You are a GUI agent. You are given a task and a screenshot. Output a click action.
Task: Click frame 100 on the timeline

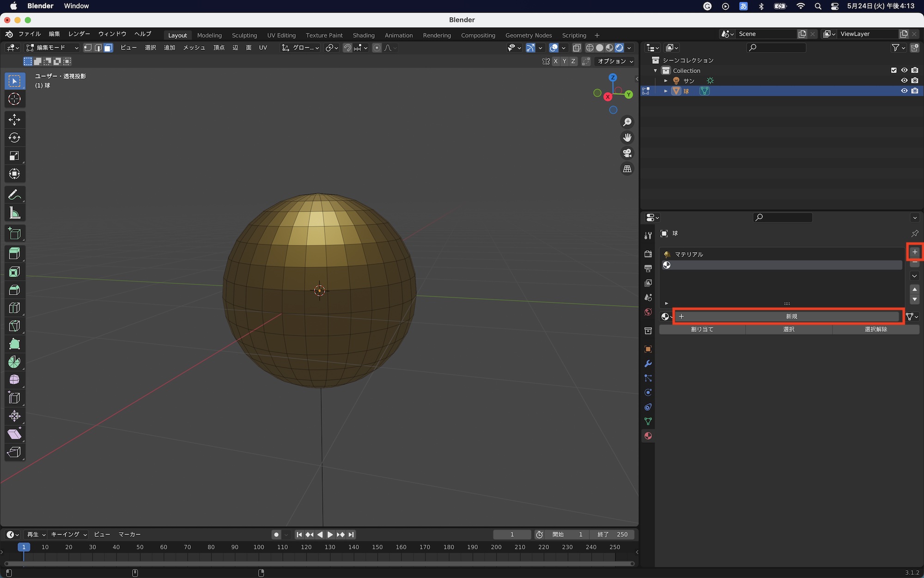[259, 547]
